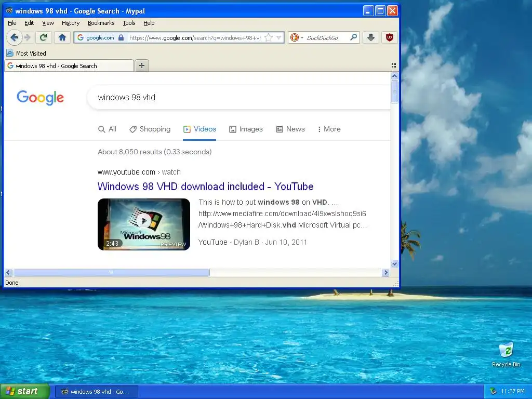Click the search magnifier in DuckDuckGo box

pyautogui.click(x=353, y=37)
